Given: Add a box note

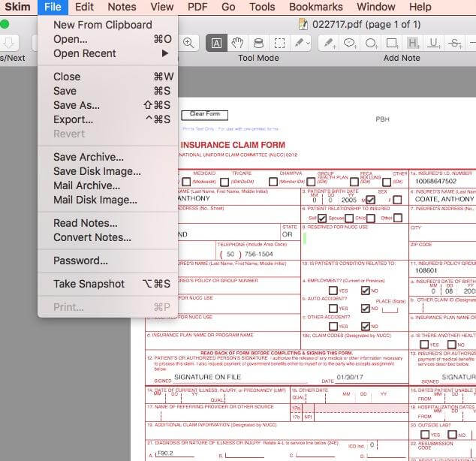Looking at the screenshot, I should click(392, 43).
